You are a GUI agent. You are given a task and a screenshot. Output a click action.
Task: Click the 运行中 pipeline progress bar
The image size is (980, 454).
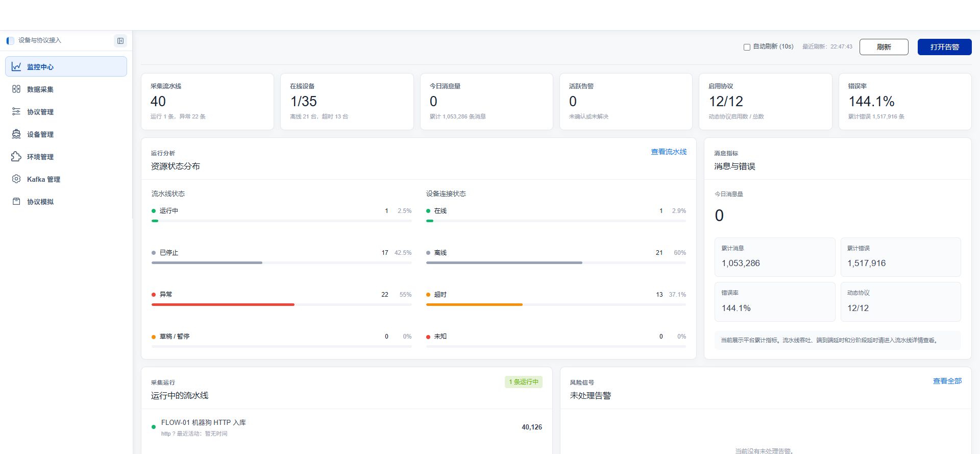pyautogui.click(x=281, y=221)
